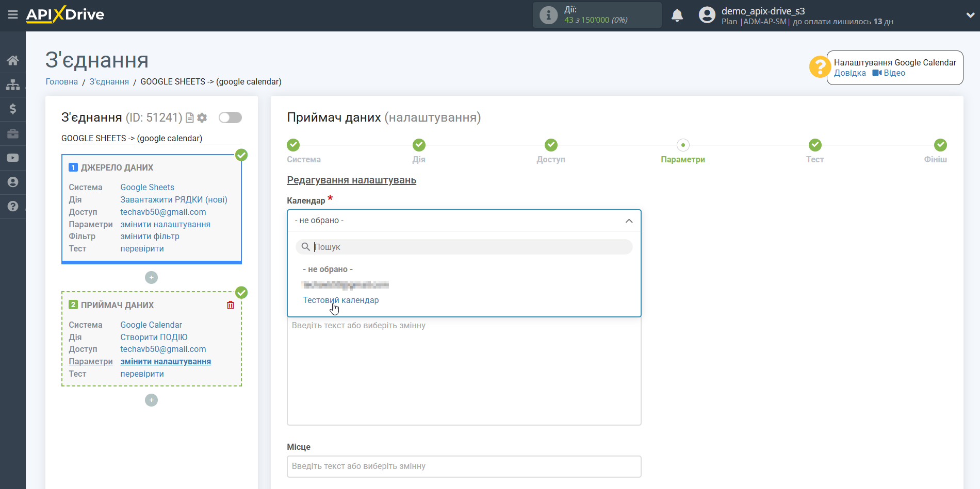Add step after data source block
The image size is (980, 489).
point(151,277)
